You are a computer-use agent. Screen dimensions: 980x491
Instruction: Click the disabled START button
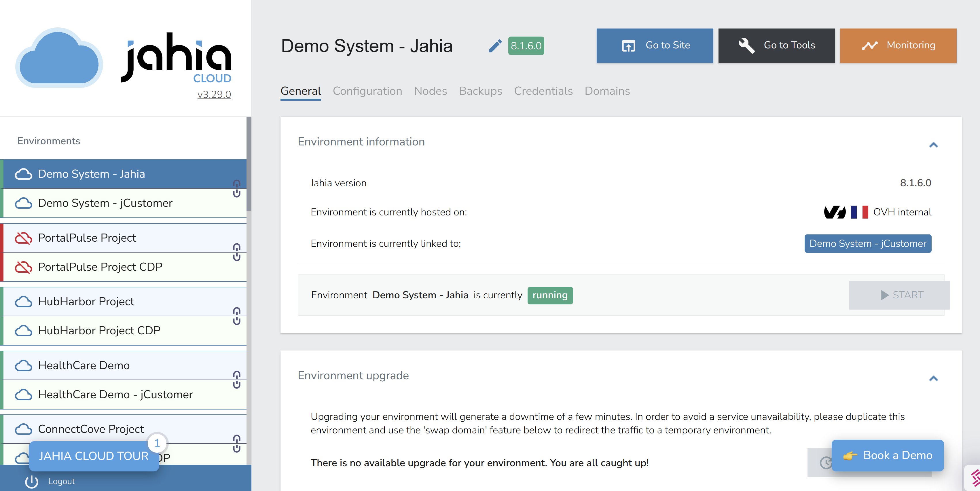899,295
